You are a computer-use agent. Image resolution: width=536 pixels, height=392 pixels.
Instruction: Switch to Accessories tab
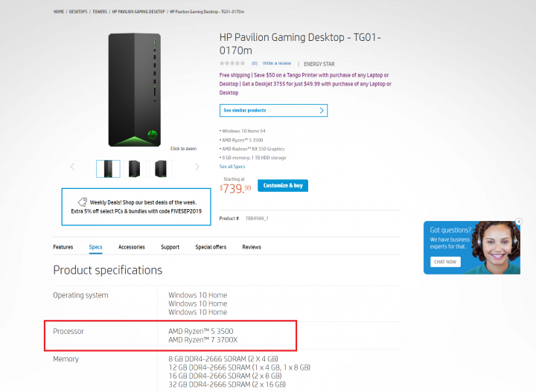click(x=132, y=247)
